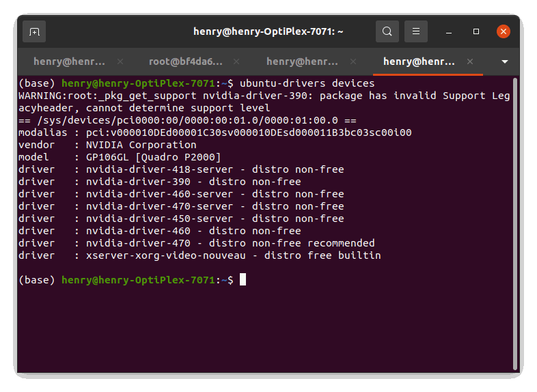Click the terminal vertical scrollbar
The image size is (537, 392).
[x=515, y=224]
